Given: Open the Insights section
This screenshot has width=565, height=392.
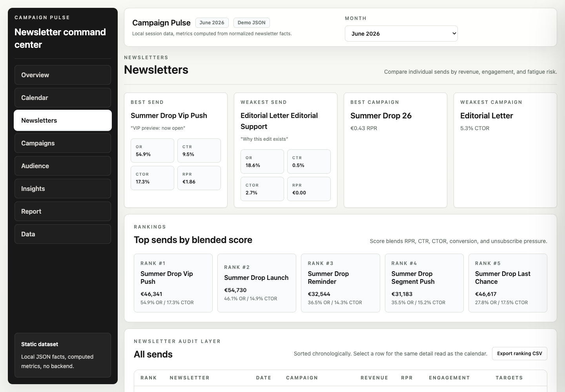Looking at the screenshot, I should click(63, 189).
